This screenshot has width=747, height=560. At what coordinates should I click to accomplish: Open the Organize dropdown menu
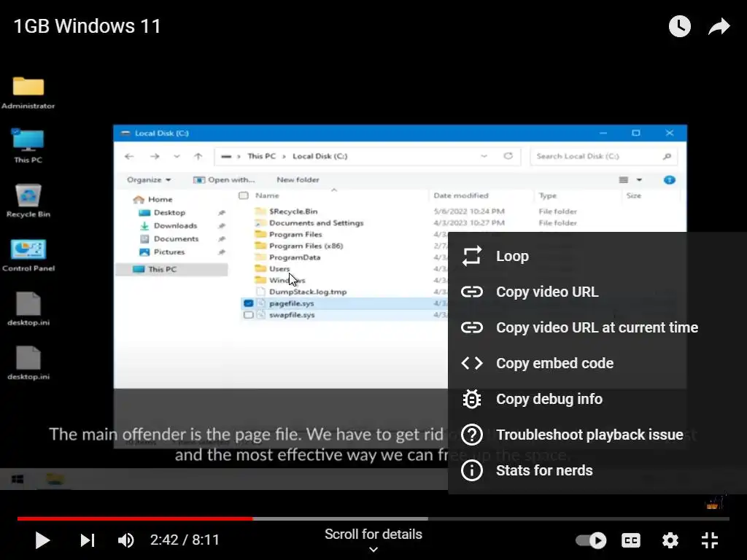[149, 179]
